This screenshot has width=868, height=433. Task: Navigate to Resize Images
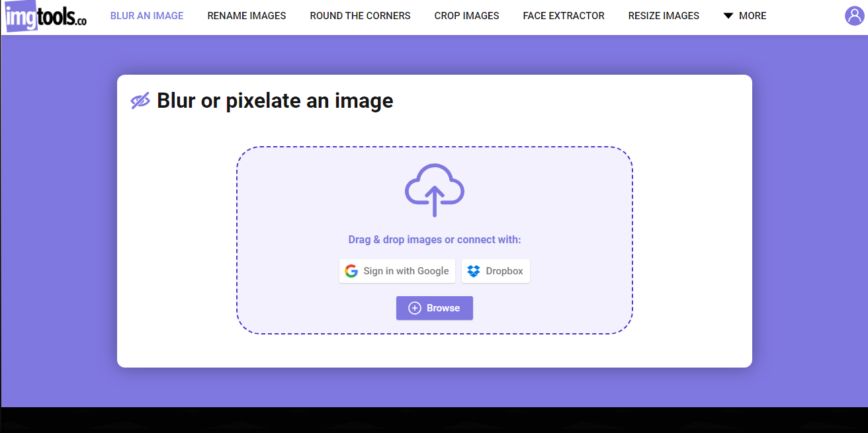[x=664, y=16]
